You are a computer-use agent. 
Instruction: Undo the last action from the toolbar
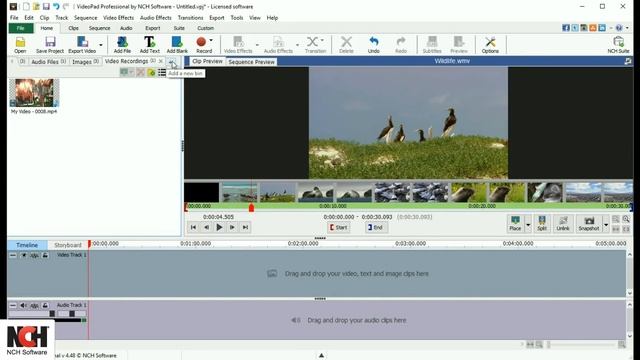(373, 44)
